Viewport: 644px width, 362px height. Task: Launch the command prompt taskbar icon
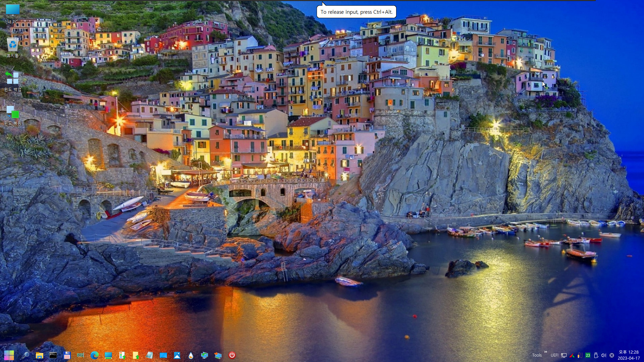point(53,355)
